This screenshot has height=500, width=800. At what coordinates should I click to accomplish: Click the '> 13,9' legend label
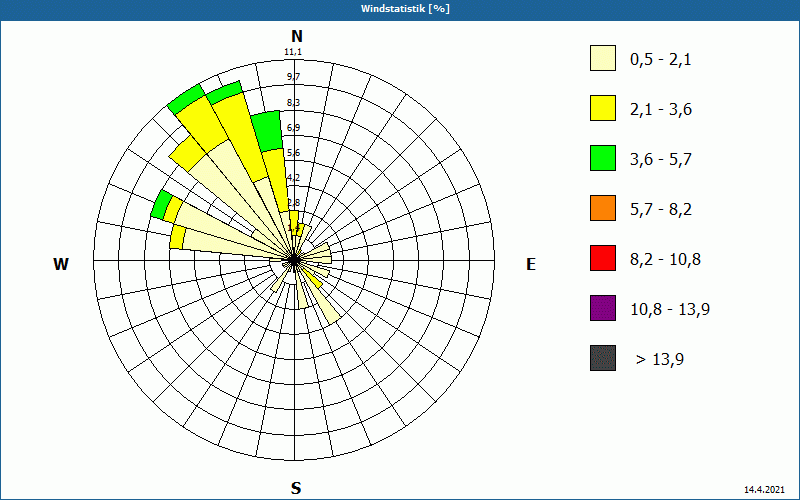pos(659,360)
